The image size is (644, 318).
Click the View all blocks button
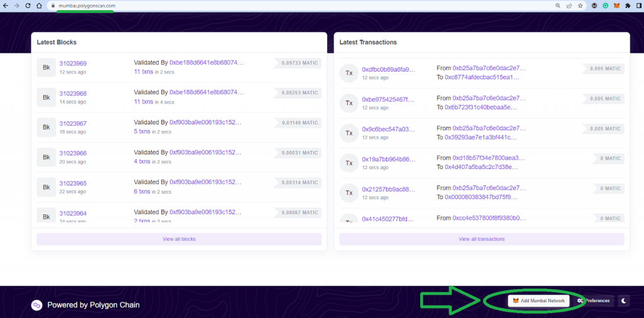[179, 239]
